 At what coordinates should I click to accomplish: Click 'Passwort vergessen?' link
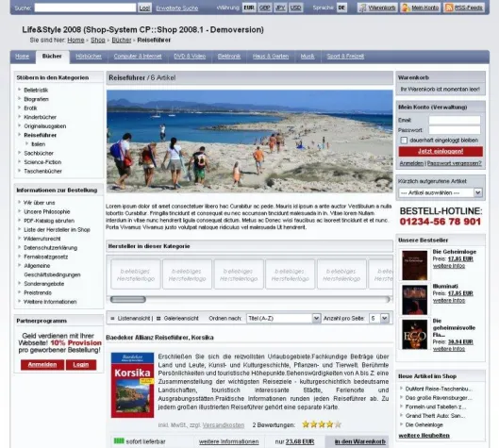tap(454, 163)
